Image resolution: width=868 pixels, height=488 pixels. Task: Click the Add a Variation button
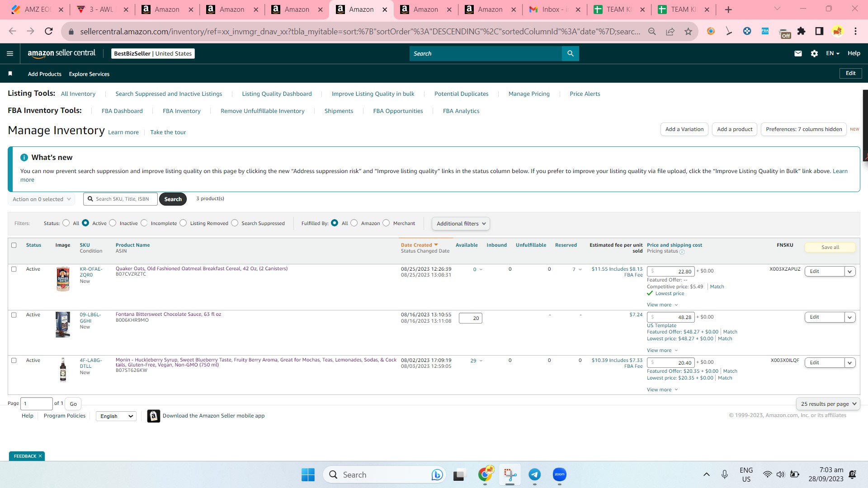tap(684, 129)
